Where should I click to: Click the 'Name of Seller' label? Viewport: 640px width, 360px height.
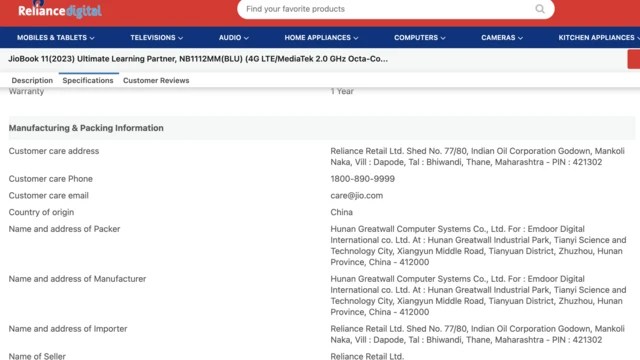click(x=37, y=356)
